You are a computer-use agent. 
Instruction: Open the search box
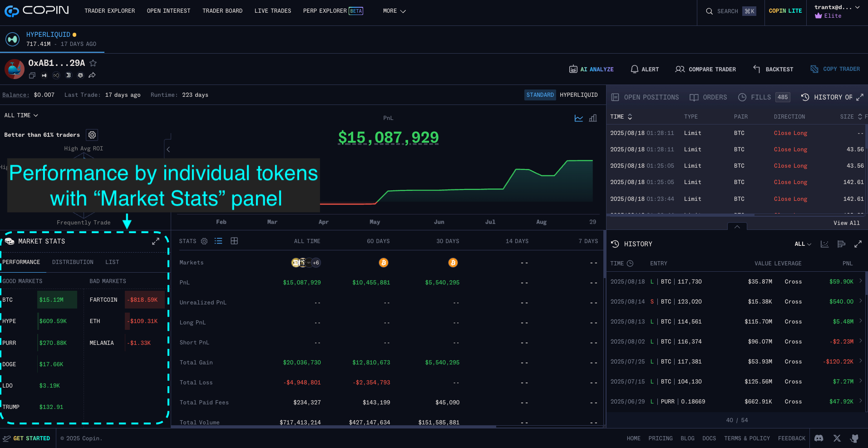pyautogui.click(x=730, y=11)
